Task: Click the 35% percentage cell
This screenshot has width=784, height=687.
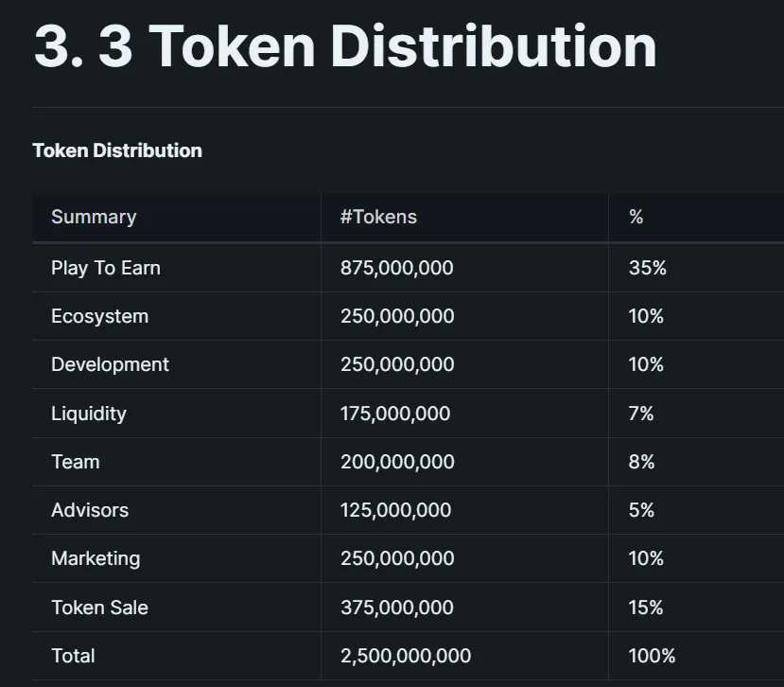Action: click(x=648, y=268)
